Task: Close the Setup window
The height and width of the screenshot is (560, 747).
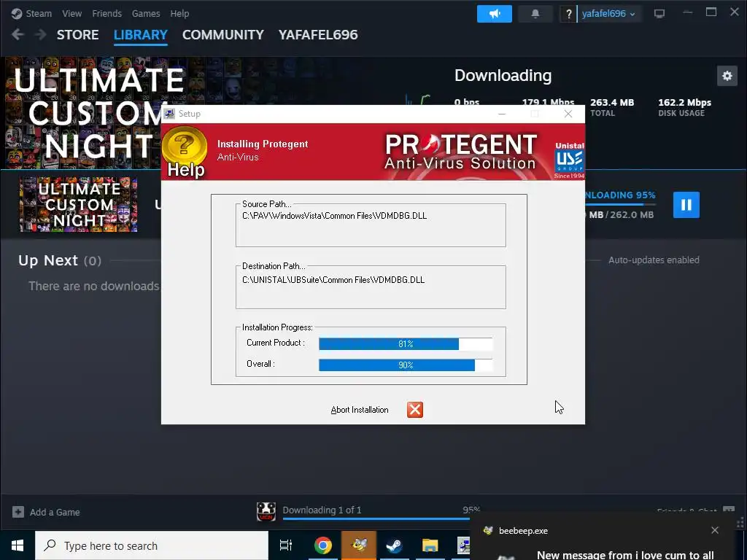Action: click(568, 114)
